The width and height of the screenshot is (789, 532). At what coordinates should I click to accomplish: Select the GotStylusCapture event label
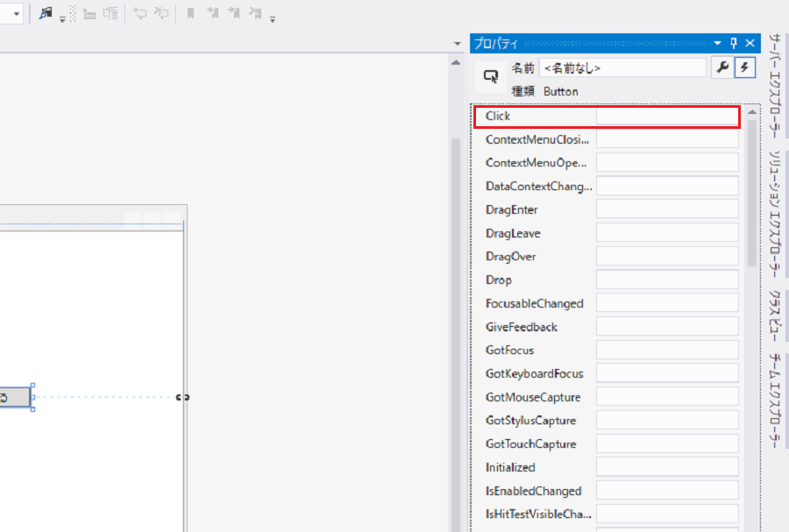click(531, 421)
